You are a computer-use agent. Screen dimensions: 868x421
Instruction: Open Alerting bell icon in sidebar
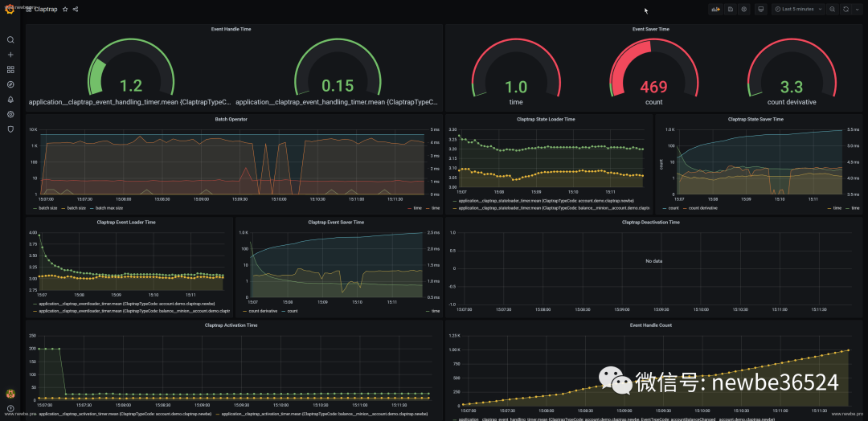(x=10, y=100)
